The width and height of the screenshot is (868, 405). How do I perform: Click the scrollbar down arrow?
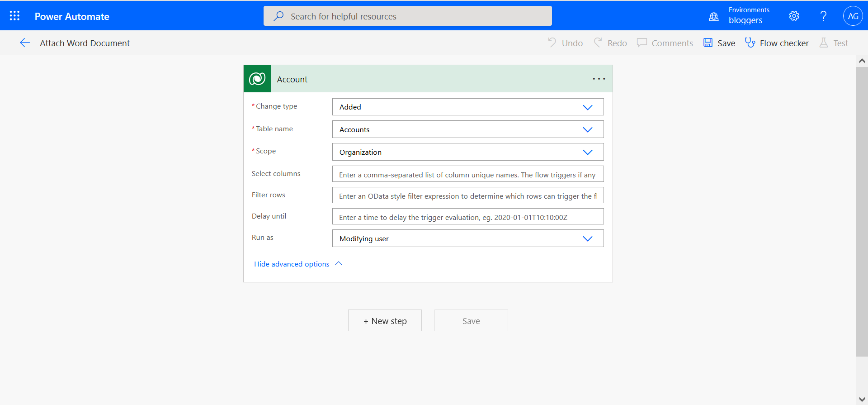[862, 399]
